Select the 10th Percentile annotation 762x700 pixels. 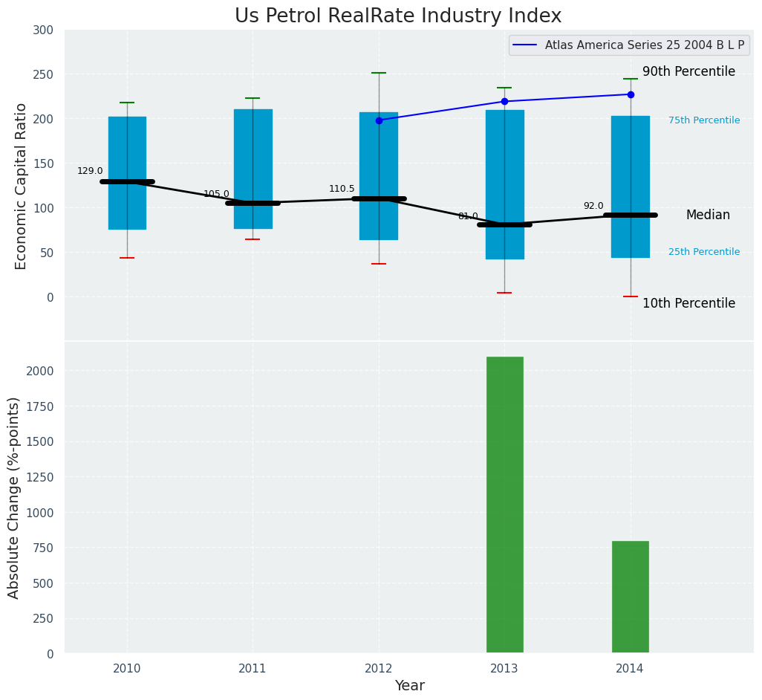(688, 303)
